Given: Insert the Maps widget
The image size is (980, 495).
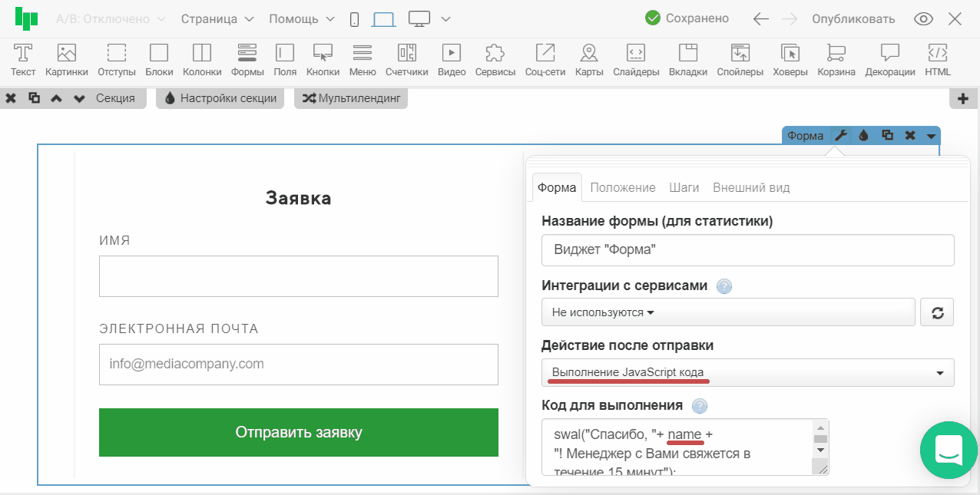Looking at the screenshot, I should click(588, 60).
